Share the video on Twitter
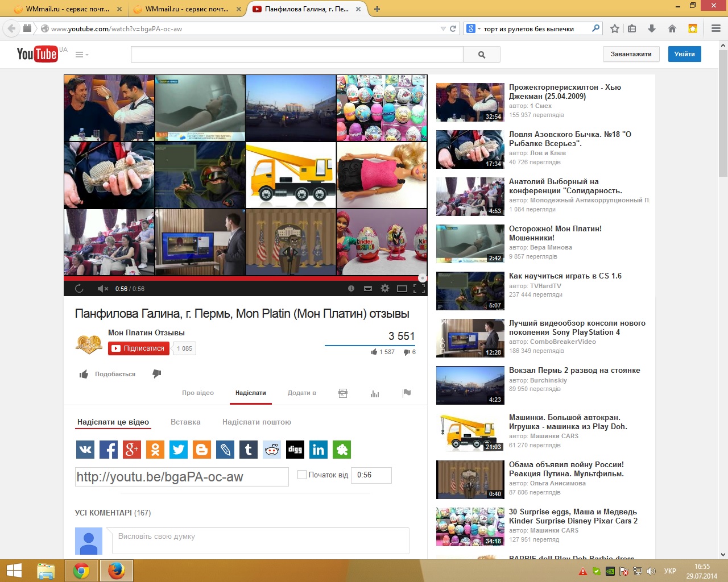Viewport: 728px width, 582px height. pos(179,450)
